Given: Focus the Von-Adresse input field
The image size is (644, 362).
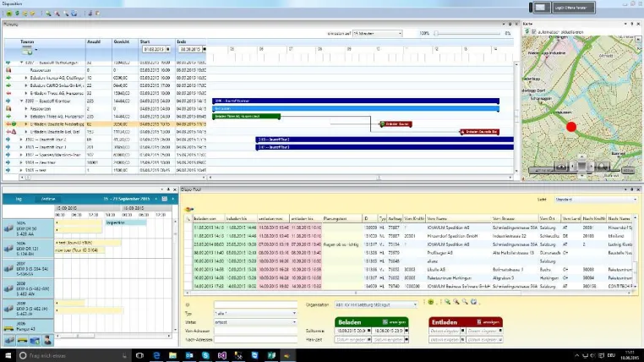Looking at the screenshot, I should pos(255,331).
